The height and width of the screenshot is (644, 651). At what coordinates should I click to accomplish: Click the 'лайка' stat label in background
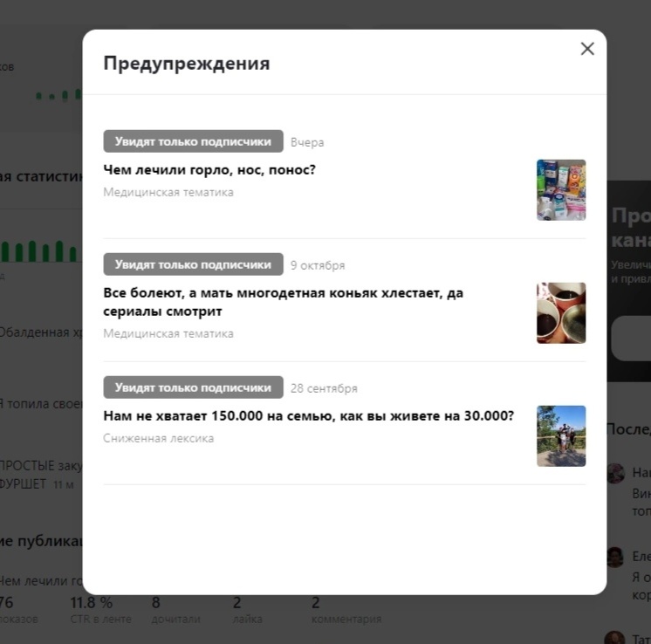[x=248, y=619]
